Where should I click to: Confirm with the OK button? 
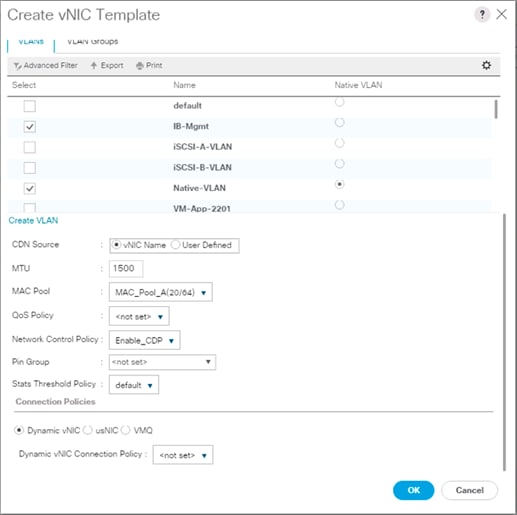click(x=414, y=490)
